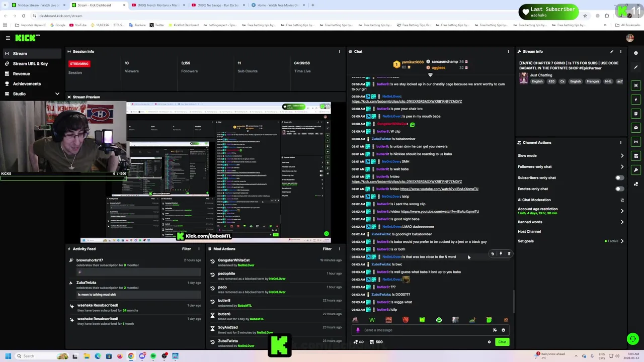Click the translate icon in chat input
The width and height of the screenshot is (644, 362).
pyautogui.click(x=495, y=330)
